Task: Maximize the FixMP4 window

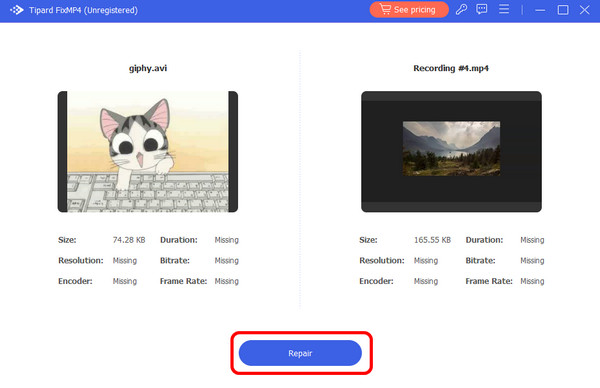Action: pos(562,10)
